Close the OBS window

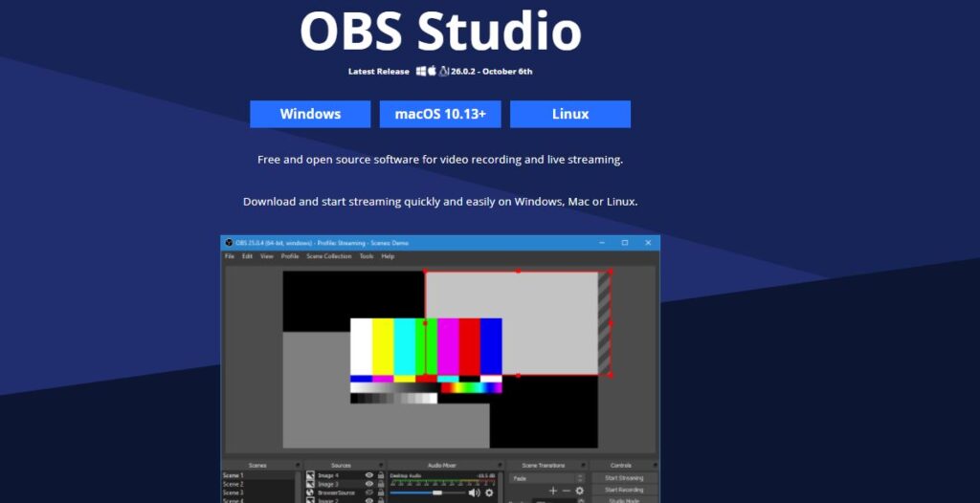click(x=648, y=243)
